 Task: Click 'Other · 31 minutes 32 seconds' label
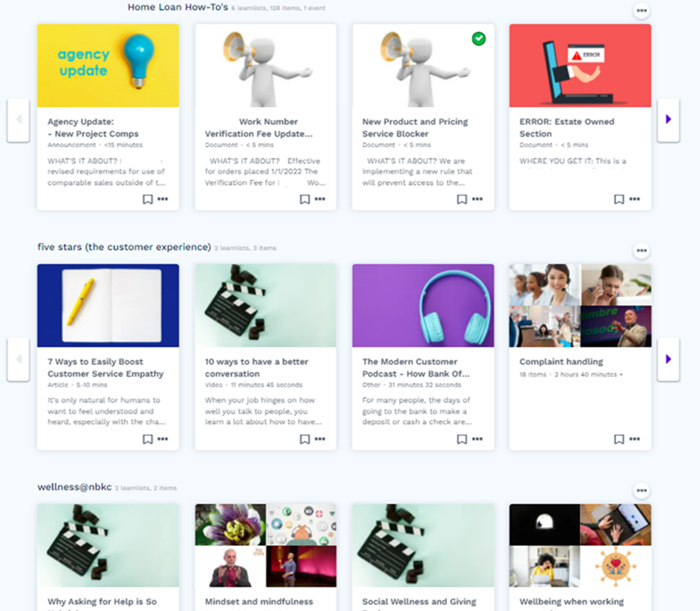click(x=412, y=385)
